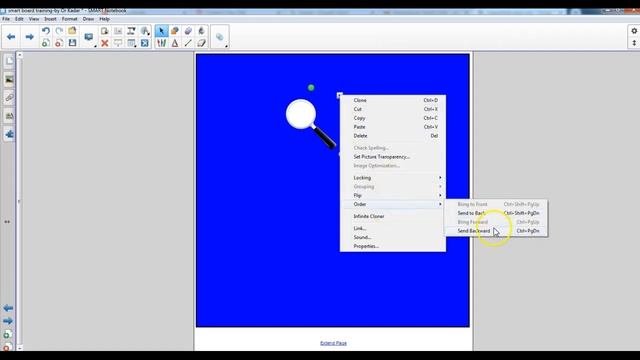This screenshot has height=360, width=640.
Task: Click the Extend Page link
Action: point(333,343)
